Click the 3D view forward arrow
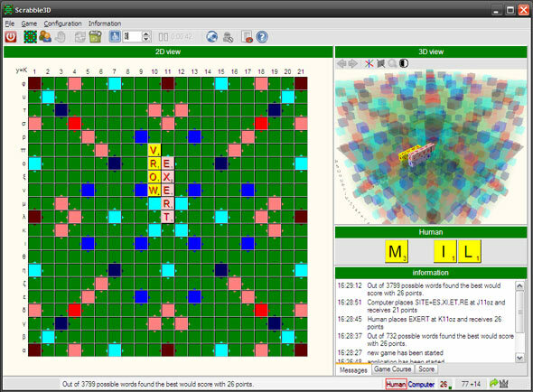 (x=353, y=63)
